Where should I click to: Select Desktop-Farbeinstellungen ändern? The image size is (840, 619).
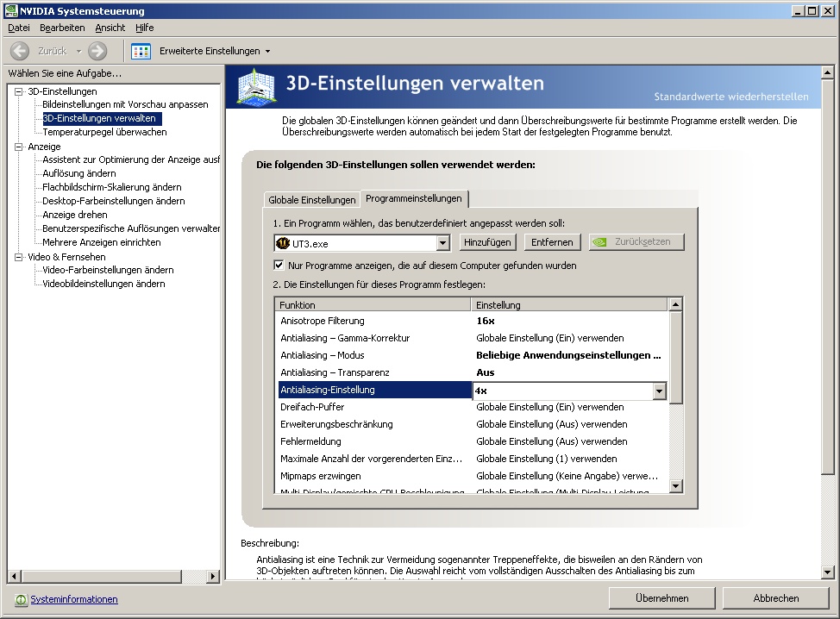(x=114, y=202)
